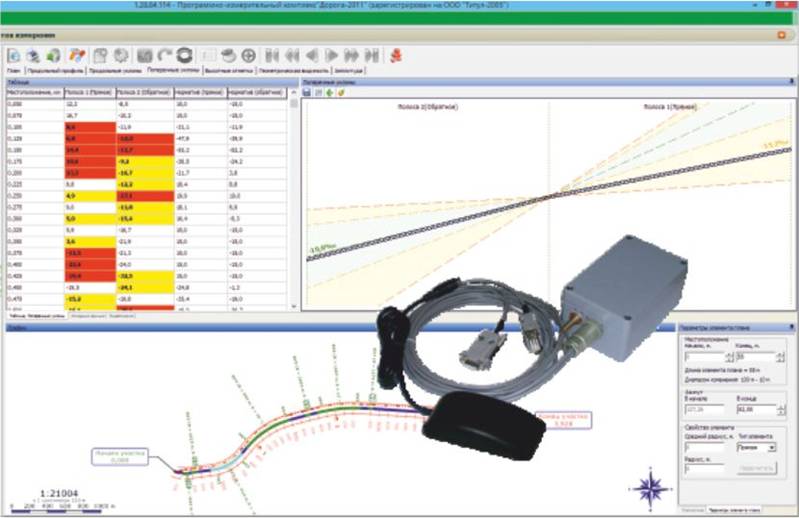Click the save diskette icon above chart
799x518 pixels.
[x=307, y=92]
